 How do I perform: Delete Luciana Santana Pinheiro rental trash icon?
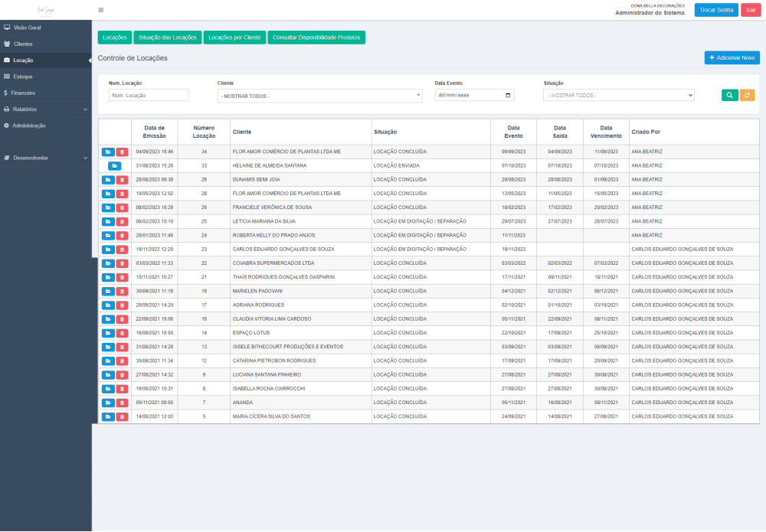pos(122,375)
